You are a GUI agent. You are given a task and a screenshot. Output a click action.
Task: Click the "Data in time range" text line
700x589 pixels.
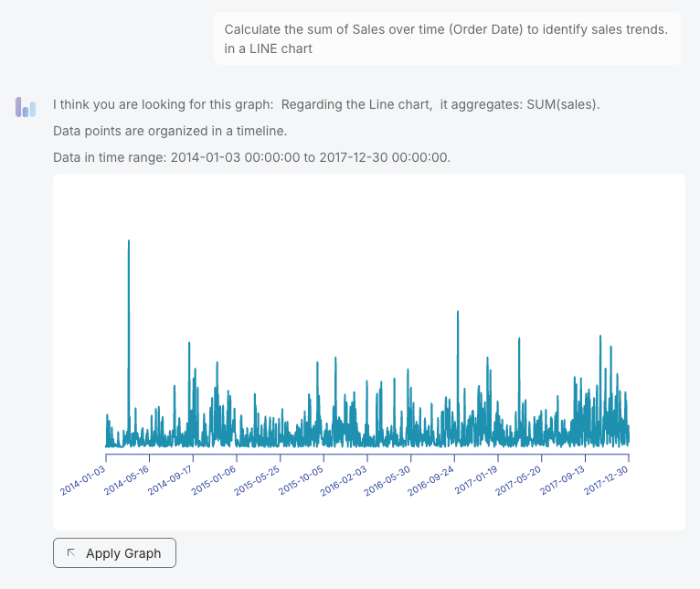[251, 157]
